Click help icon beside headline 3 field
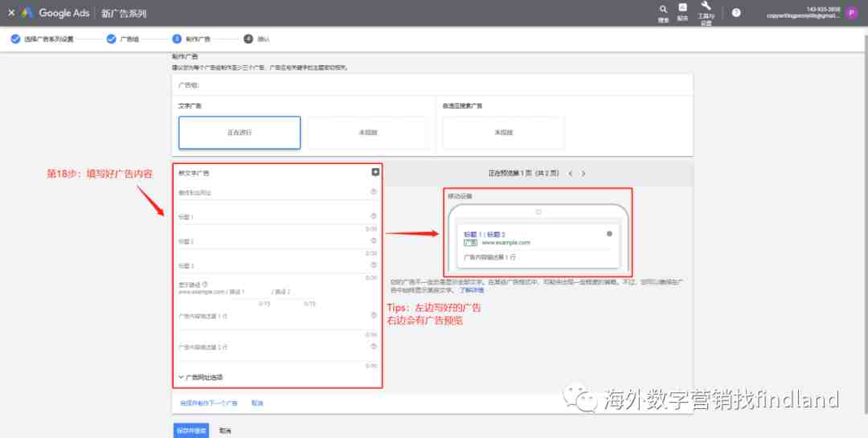This screenshot has height=438, width=868. [374, 264]
